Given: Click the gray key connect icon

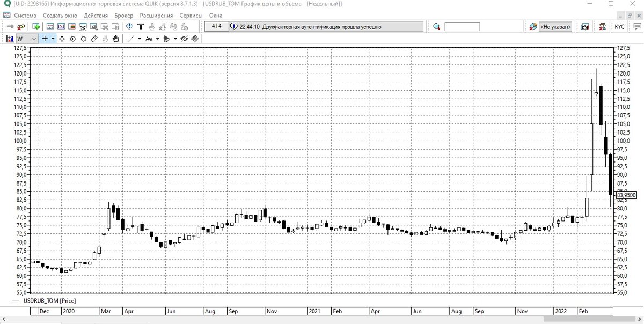Looking at the screenshot, I should 10,26.
